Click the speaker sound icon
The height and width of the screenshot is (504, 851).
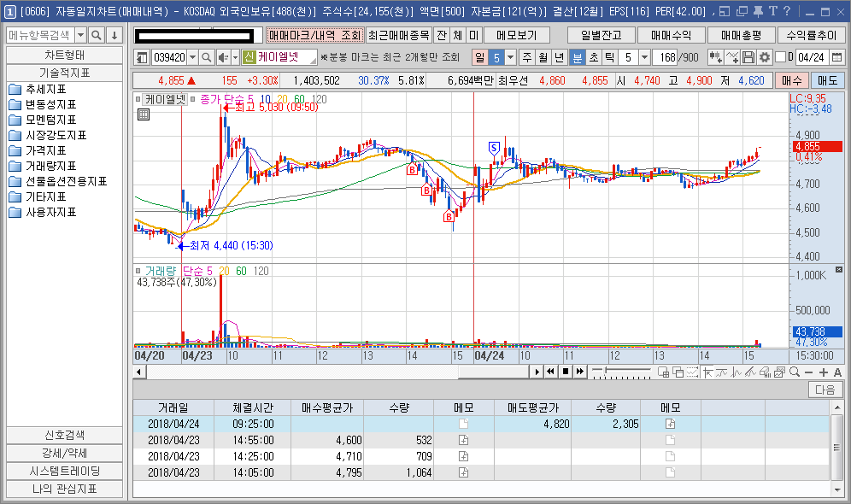click(223, 57)
